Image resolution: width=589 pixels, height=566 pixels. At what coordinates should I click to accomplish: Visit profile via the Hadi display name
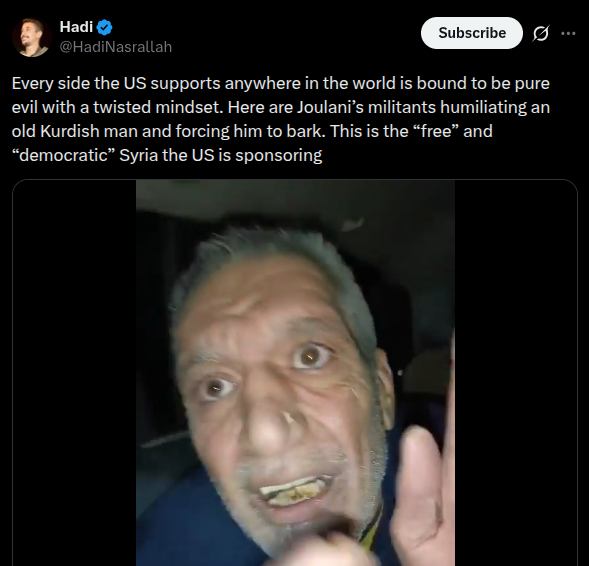(76, 27)
